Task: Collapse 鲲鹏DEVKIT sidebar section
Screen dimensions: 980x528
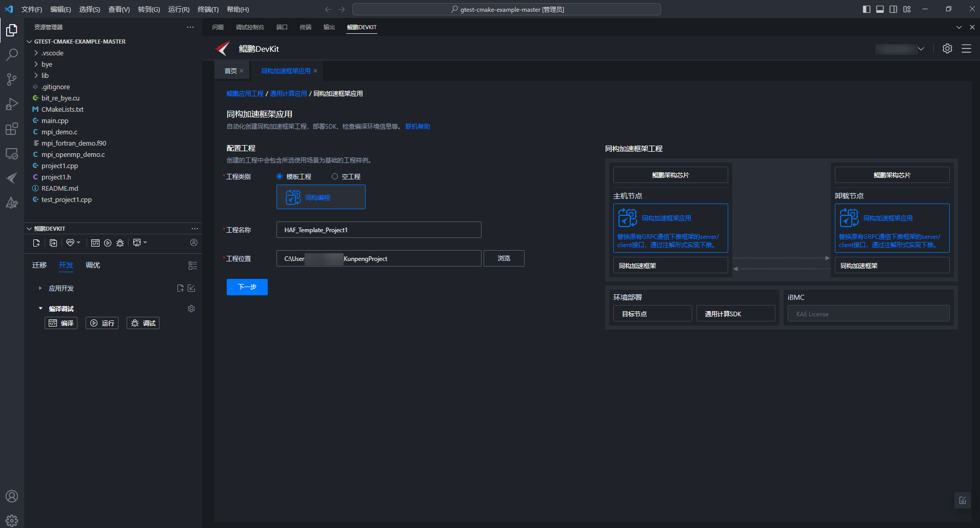Action: tap(29, 229)
